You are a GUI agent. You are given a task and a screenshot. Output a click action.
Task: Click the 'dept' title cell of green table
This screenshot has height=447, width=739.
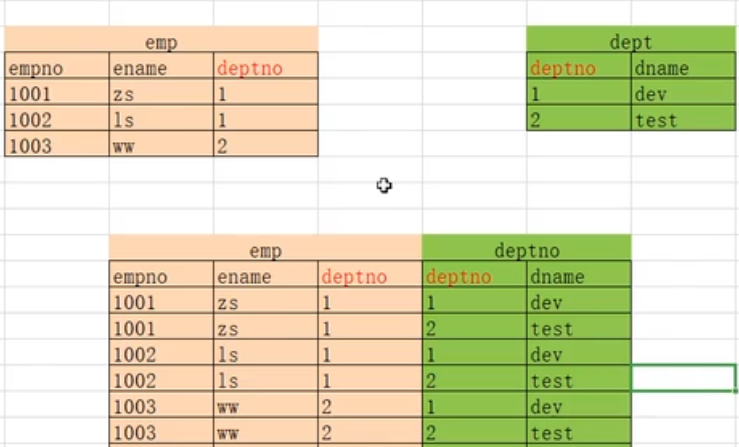click(x=630, y=42)
